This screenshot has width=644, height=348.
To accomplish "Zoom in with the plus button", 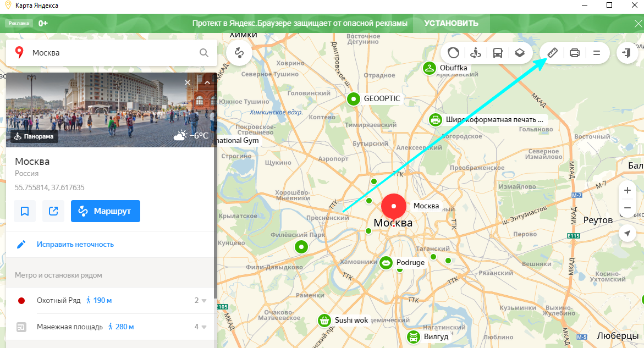I will tap(627, 190).
